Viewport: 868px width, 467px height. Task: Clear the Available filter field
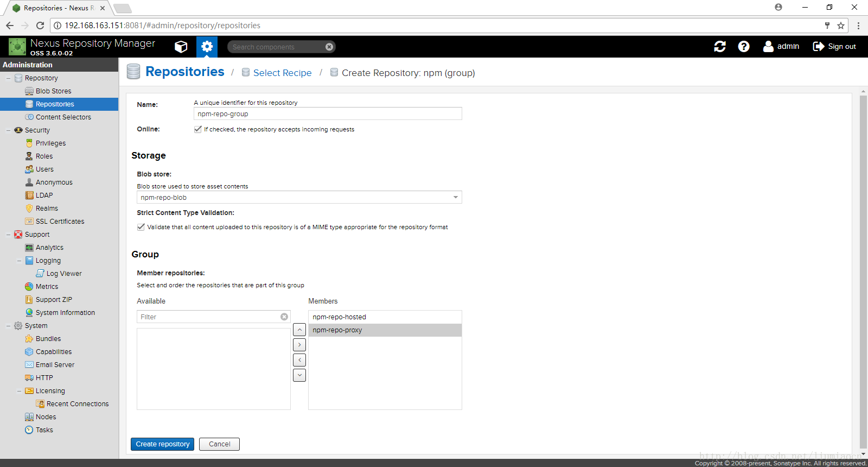click(x=284, y=317)
